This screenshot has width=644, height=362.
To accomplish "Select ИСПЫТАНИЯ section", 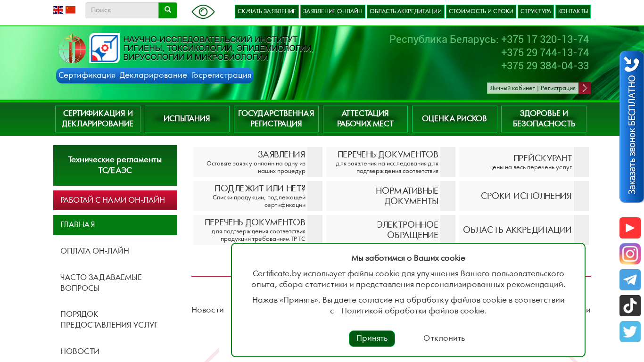I will (x=187, y=119).
